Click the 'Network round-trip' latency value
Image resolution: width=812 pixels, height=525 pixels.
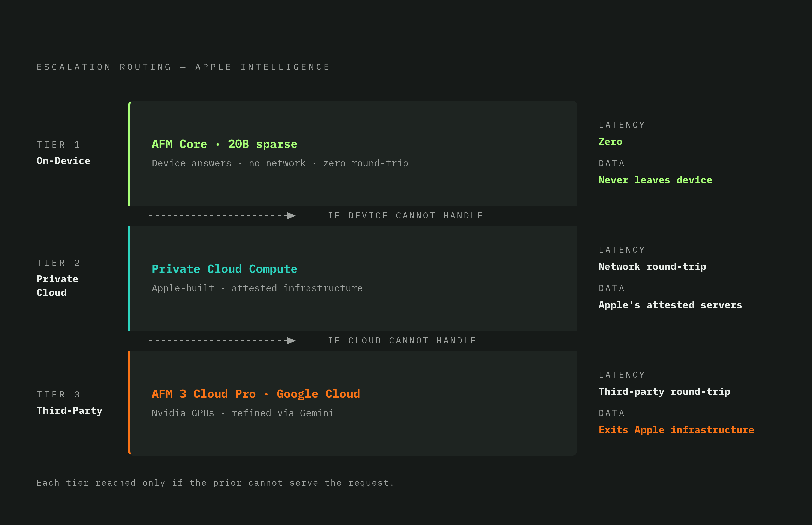coord(652,267)
